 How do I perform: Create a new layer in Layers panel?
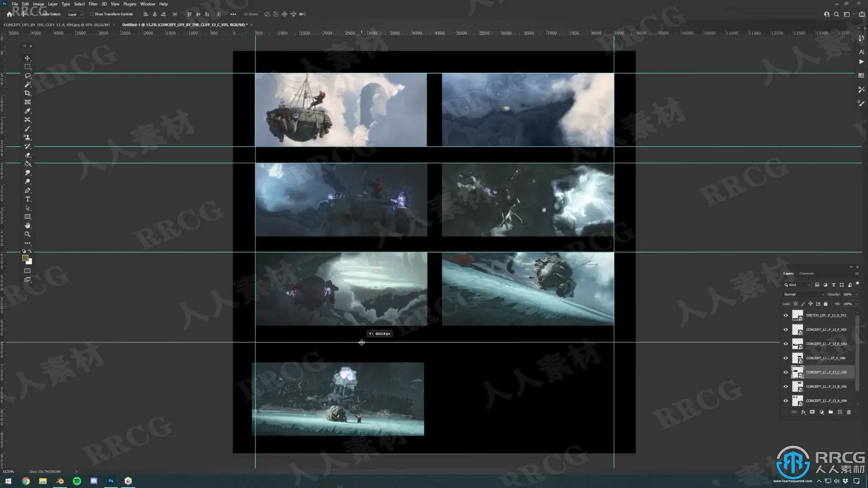click(840, 412)
